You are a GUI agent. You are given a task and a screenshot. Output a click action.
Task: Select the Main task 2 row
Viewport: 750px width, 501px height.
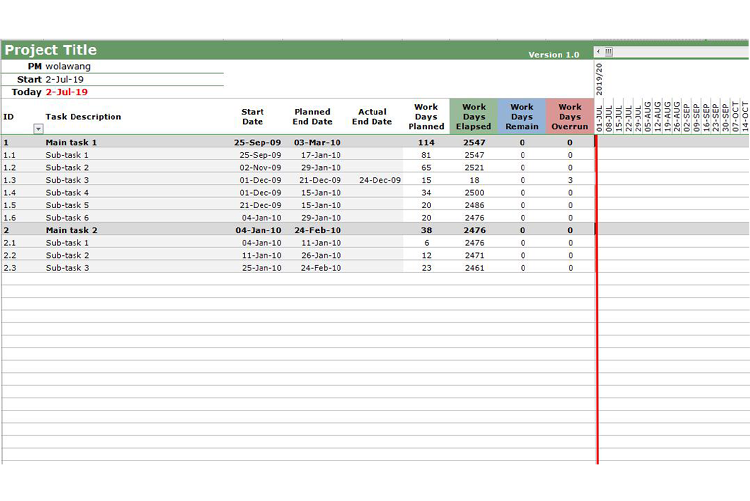coord(71,230)
